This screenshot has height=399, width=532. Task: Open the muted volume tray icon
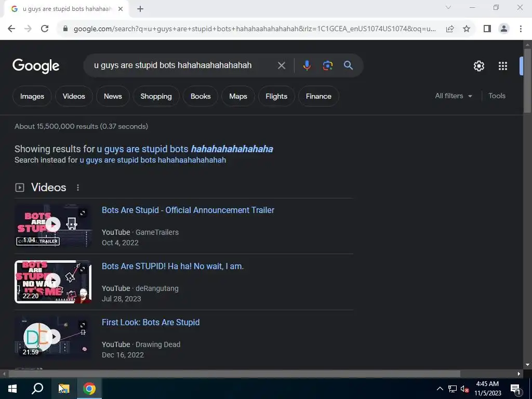464,389
